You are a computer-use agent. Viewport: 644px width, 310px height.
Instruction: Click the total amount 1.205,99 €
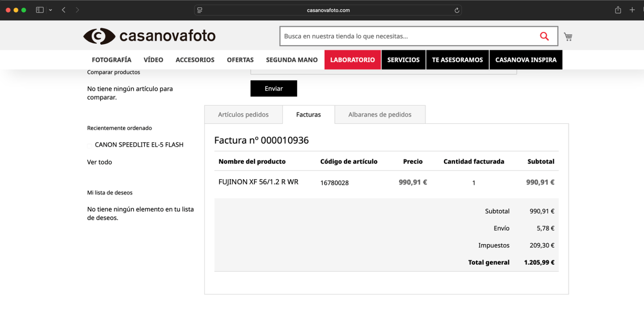[539, 263]
